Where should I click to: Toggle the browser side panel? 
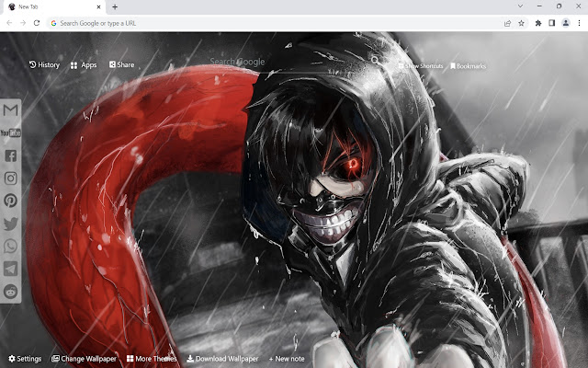click(x=551, y=23)
